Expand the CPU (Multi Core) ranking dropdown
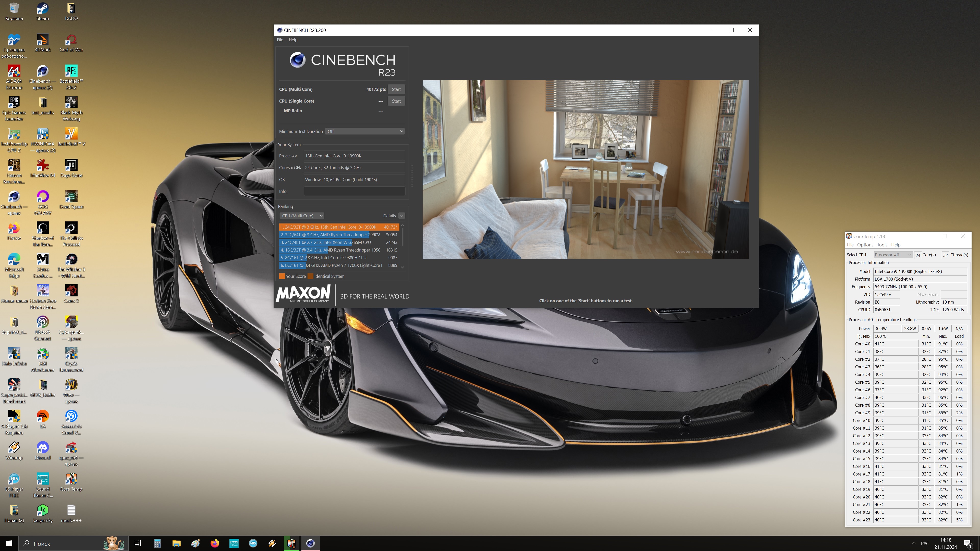This screenshot has height=551, width=980. pos(302,216)
